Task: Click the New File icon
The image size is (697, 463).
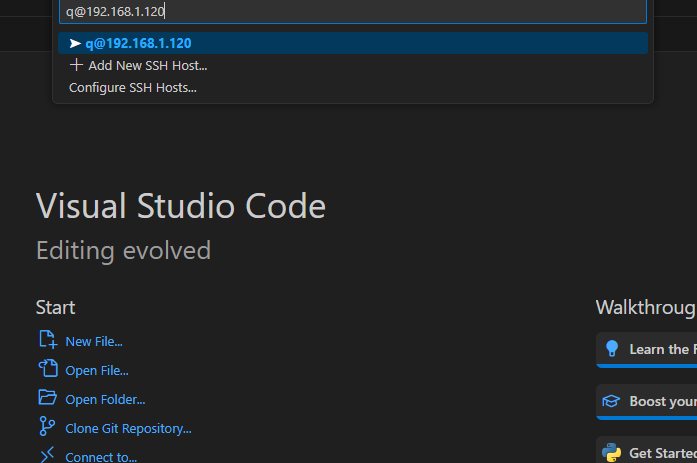Action: coord(48,339)
